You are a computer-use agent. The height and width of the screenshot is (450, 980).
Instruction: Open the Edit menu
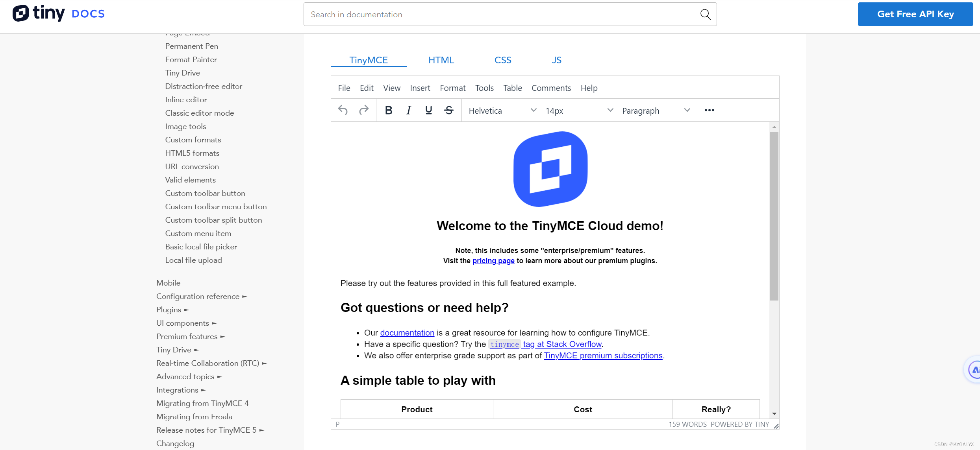click(367, 88)
